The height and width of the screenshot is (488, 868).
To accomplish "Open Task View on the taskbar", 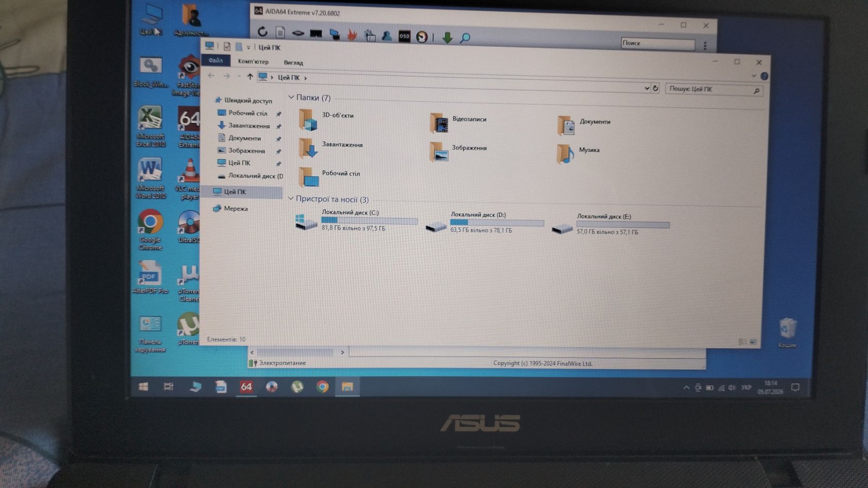I will (x=168, y=386).
